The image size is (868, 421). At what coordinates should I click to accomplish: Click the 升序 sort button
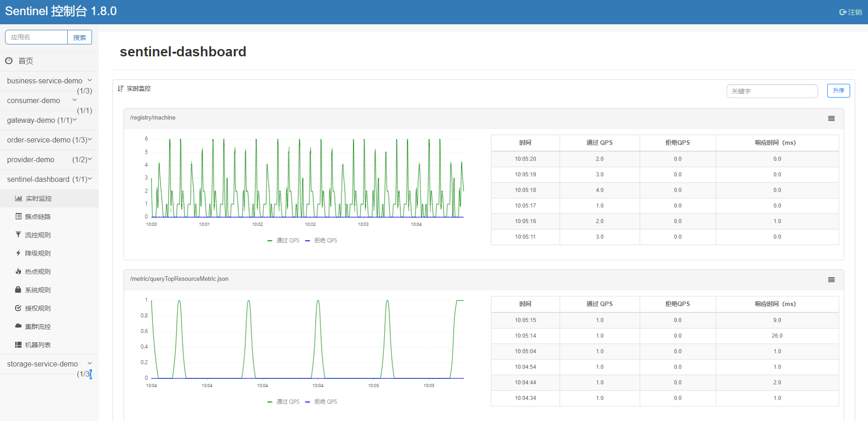click(x=838, y=91)
